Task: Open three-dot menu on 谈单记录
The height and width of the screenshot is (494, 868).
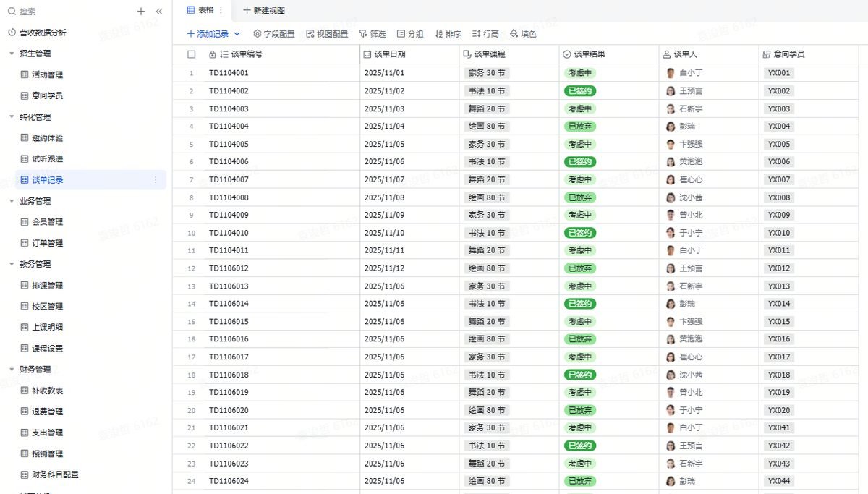Action: pyautogui.click(x=156, y=180)
